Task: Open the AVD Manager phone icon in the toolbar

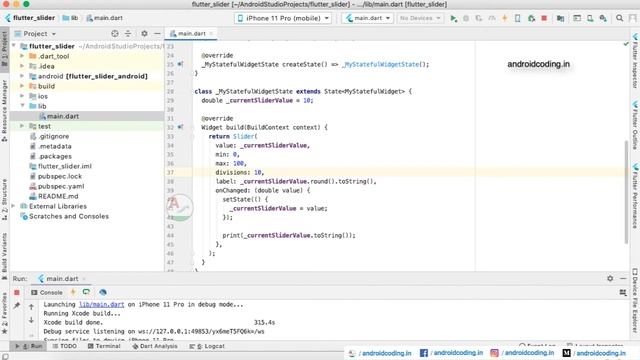Action: click(x=590, y=18)
